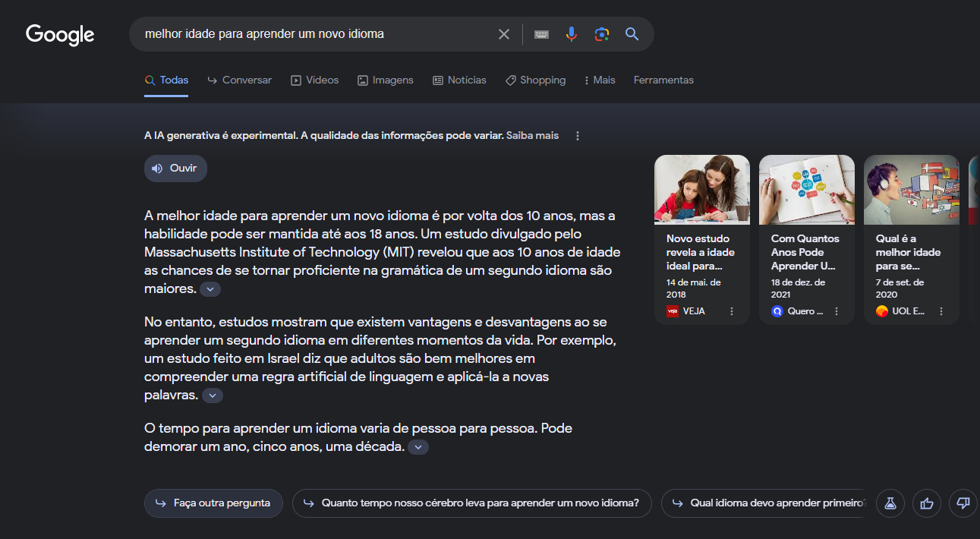Give thumbs up to AI answer

tap(927, 503)
